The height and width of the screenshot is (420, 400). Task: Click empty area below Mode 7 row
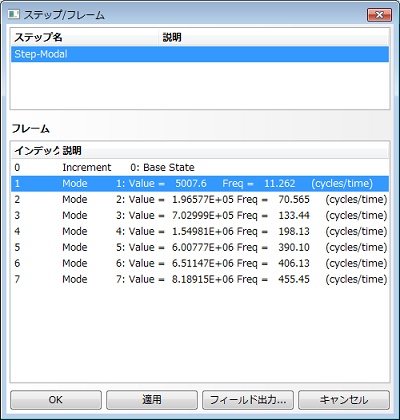click(200, 334)
